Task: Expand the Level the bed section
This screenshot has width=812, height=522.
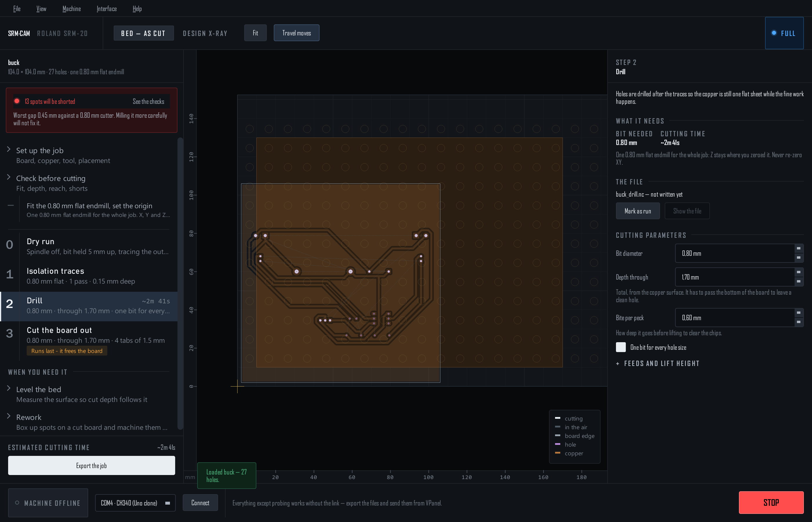Action: coord(88,394)
